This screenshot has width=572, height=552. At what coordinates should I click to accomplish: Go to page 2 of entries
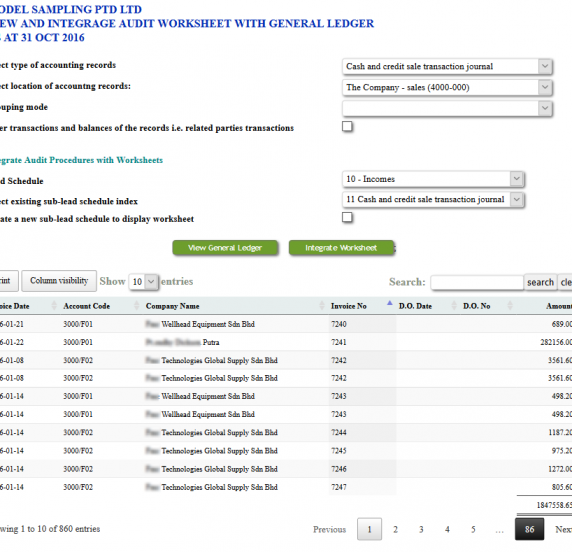coord(395,529)
